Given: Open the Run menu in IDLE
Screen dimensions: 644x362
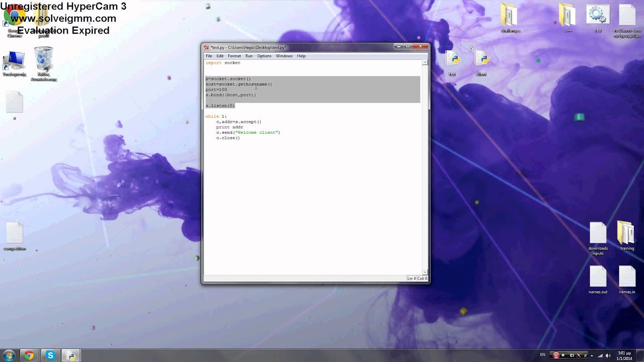Looking at the screenshot, I should [x=249, y=56].
